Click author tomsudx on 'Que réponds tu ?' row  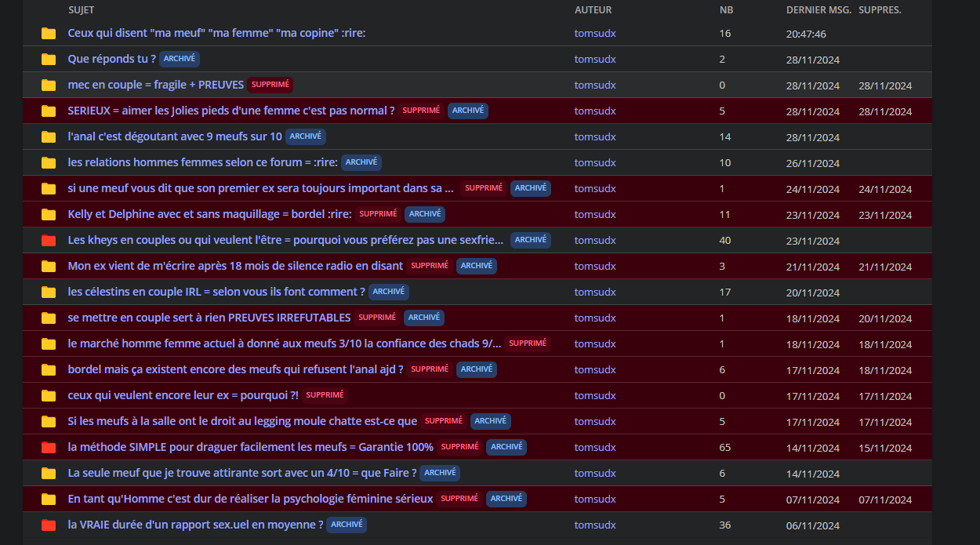pos(595,59)
